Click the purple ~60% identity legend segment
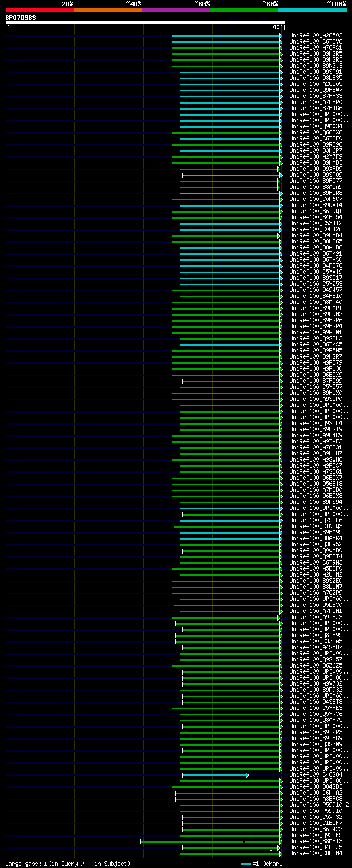Image resolution: width=352 pixels, height=868 pixels. coord(176,9)
